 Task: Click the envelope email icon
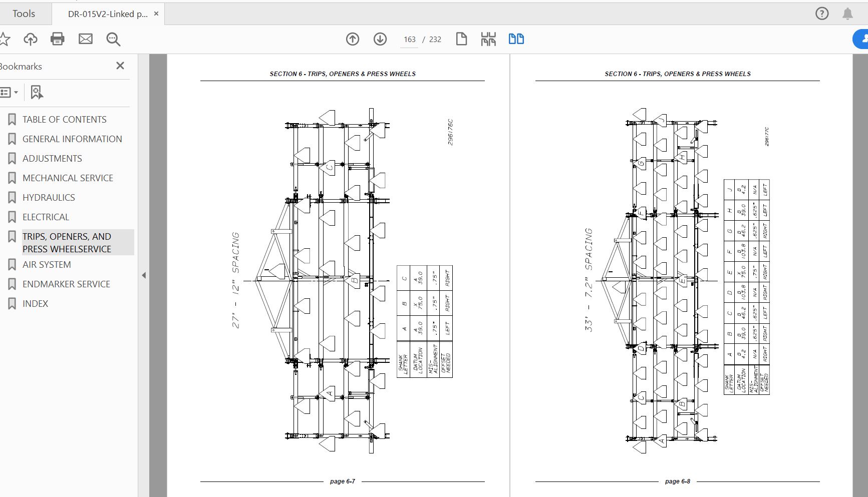pos(86,39)
